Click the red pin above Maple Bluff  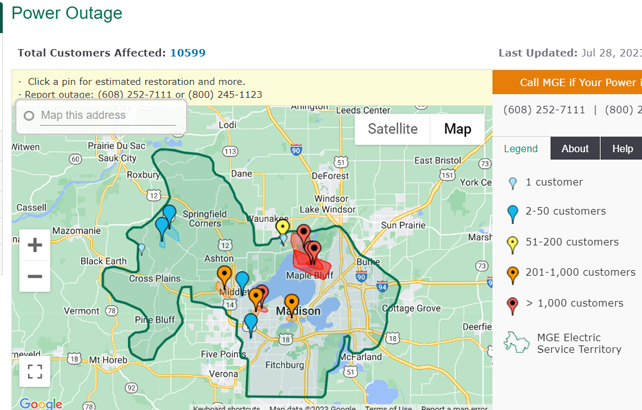click(x=304, y=234)
